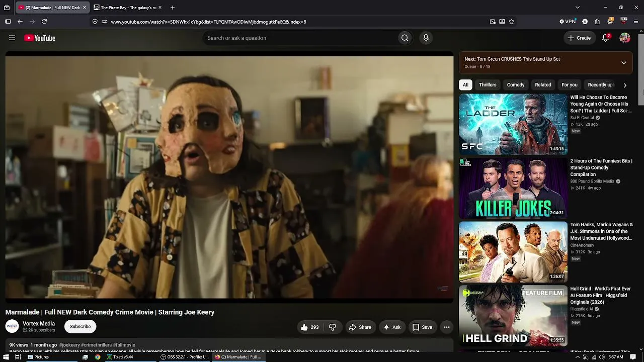
Task: Open '2 Hours of The Funniest Bits' title
Action: click(601, 168)
